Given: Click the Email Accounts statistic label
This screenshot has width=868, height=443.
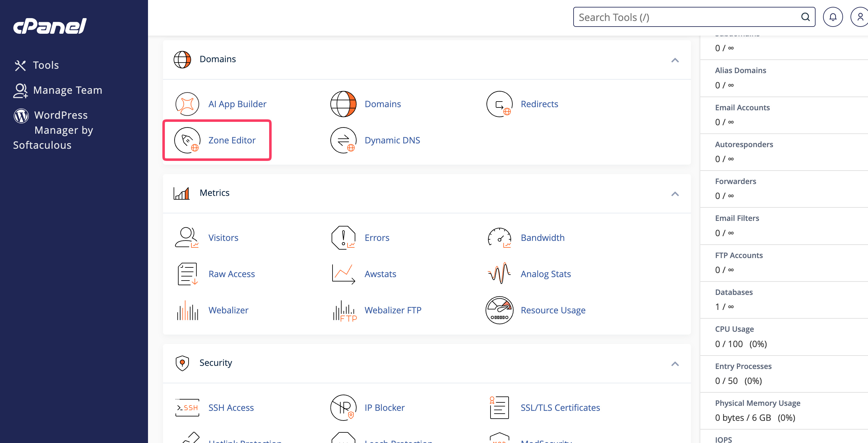Looking at the screenshot, I should click(742, 107).
